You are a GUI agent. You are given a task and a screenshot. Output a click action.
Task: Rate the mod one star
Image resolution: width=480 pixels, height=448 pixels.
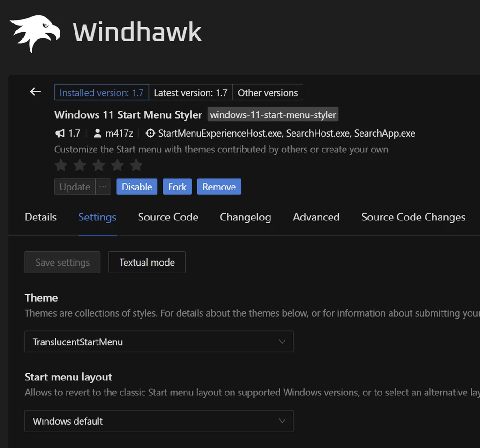[61, 166]
